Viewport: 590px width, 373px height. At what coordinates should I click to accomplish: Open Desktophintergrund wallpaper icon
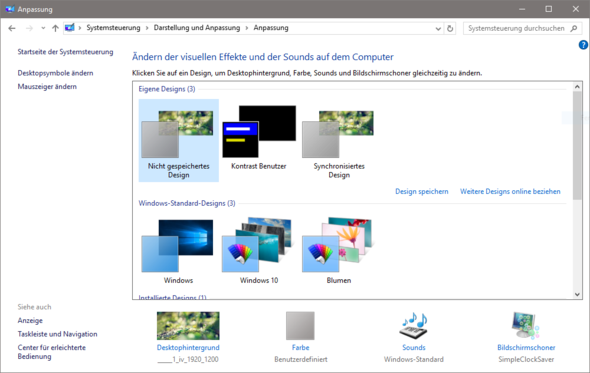(188, 326)
